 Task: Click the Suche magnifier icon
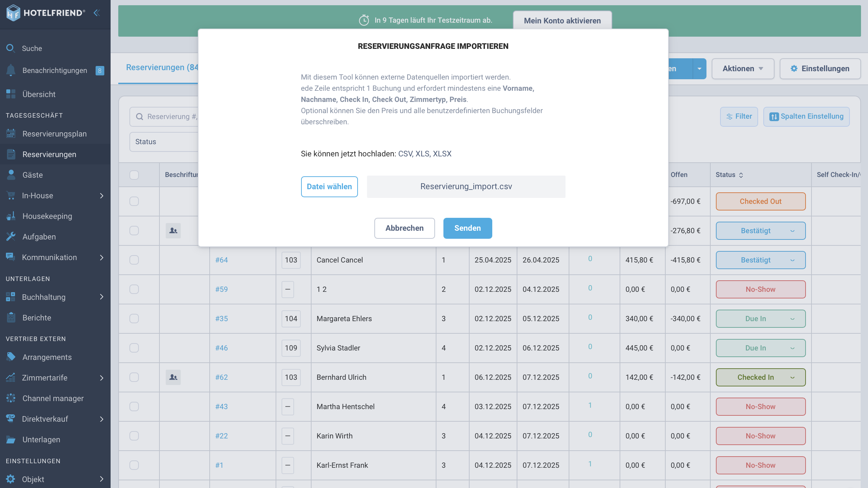pos(10,48)
